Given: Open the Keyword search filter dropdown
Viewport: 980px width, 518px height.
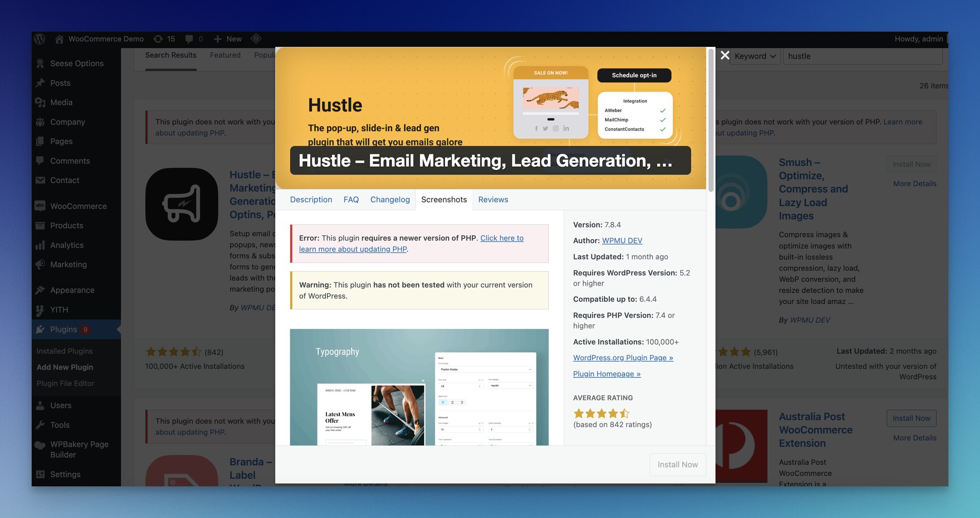Looking at the screenshot, I should (x=754, y=56).
